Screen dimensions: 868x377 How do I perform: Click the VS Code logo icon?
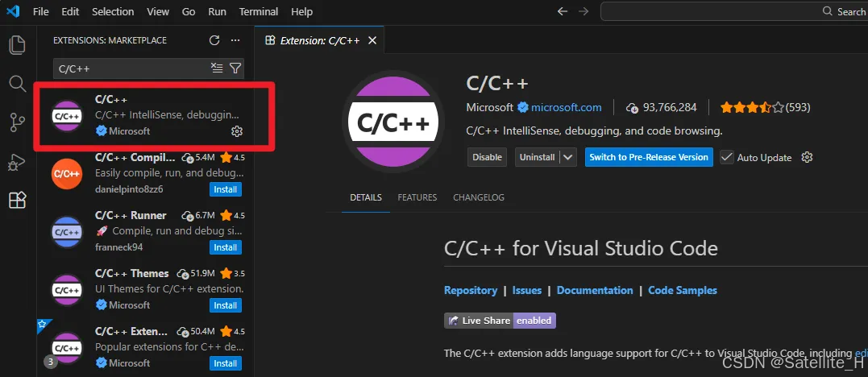point(13,11)
